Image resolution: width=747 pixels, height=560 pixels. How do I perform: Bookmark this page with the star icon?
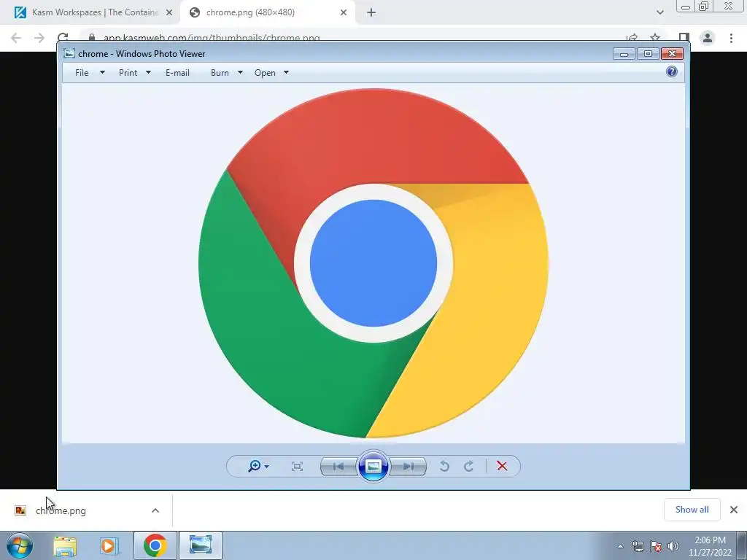click(x=656, y=38)
